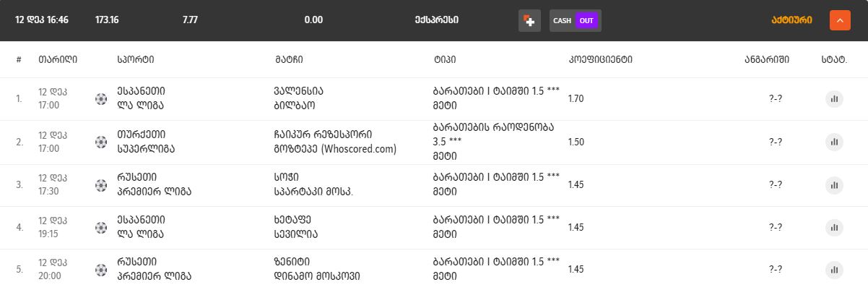Click the plus icon beside Cash Out
The width and height of the screenshot is (868, 290).
(x=529, y=20)
